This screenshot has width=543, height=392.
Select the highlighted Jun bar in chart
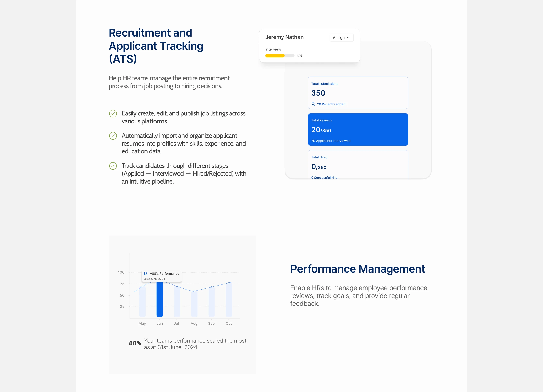[160, 299]
